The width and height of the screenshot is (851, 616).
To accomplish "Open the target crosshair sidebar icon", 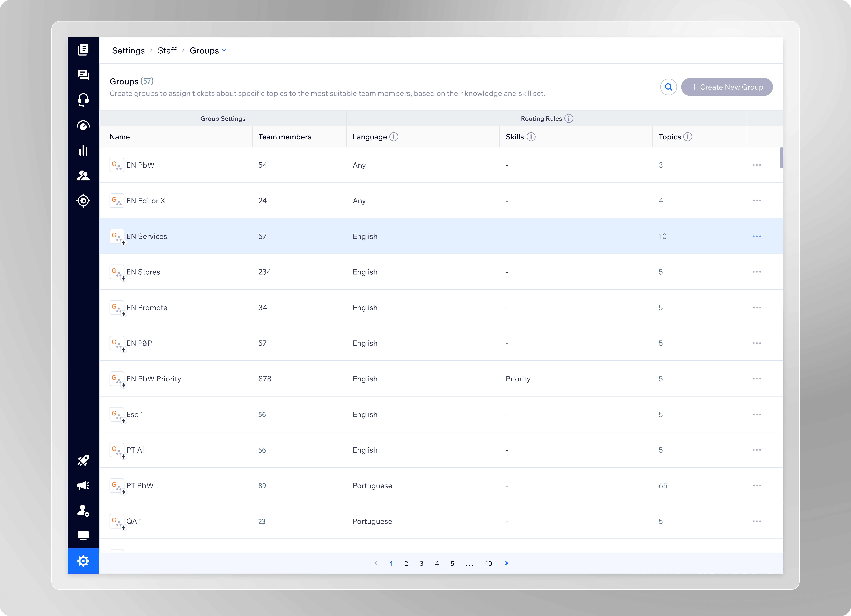I will click(83, 201).
